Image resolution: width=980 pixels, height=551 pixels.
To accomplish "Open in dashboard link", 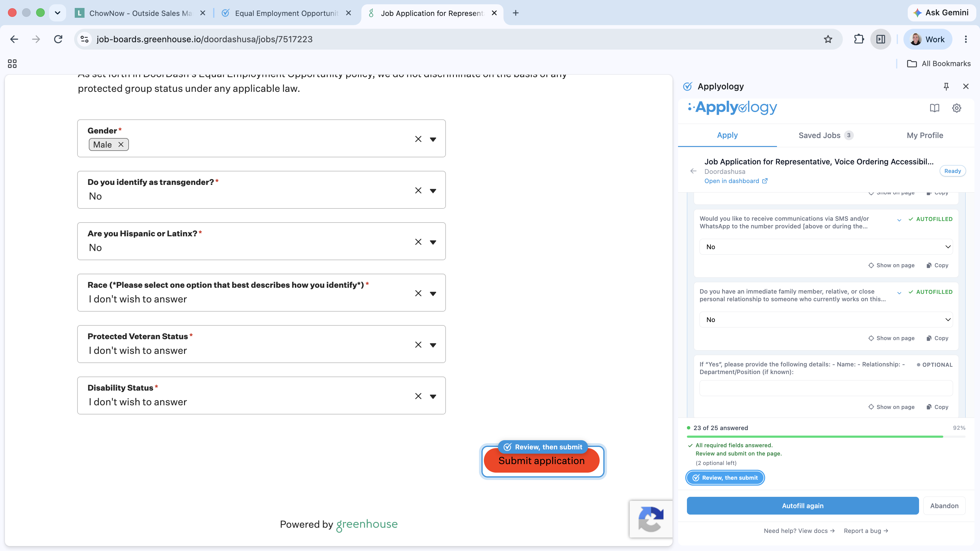I will click(x=736, y=181).
